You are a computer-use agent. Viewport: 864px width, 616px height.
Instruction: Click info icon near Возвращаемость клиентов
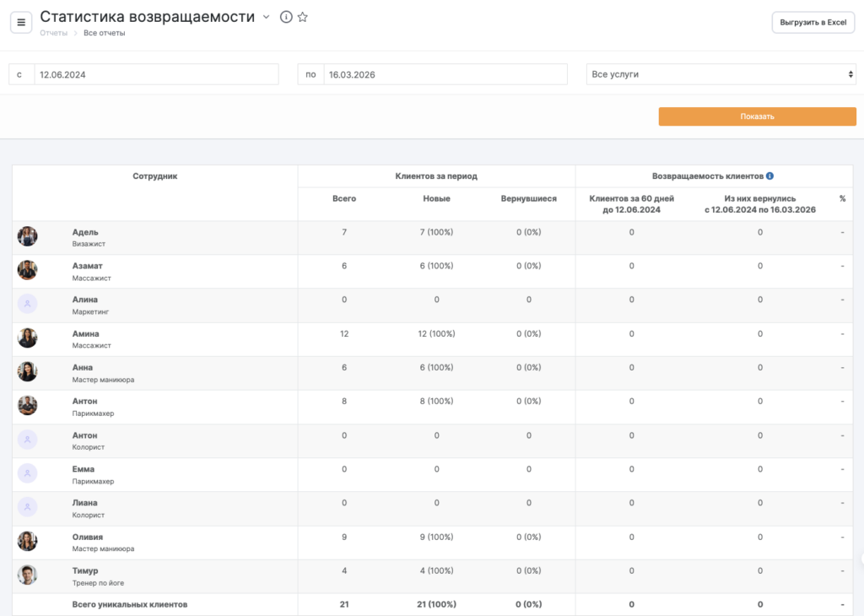click(x=769, y=176)
